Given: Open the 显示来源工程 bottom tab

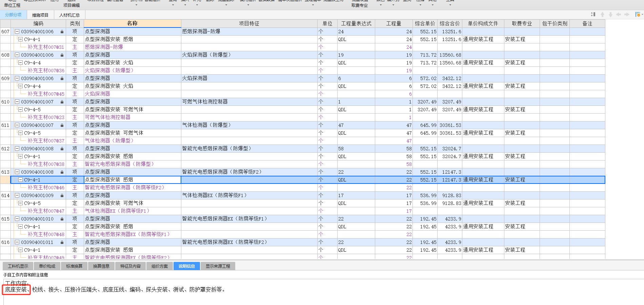Looking at the screenshot, I should [218, 266].
